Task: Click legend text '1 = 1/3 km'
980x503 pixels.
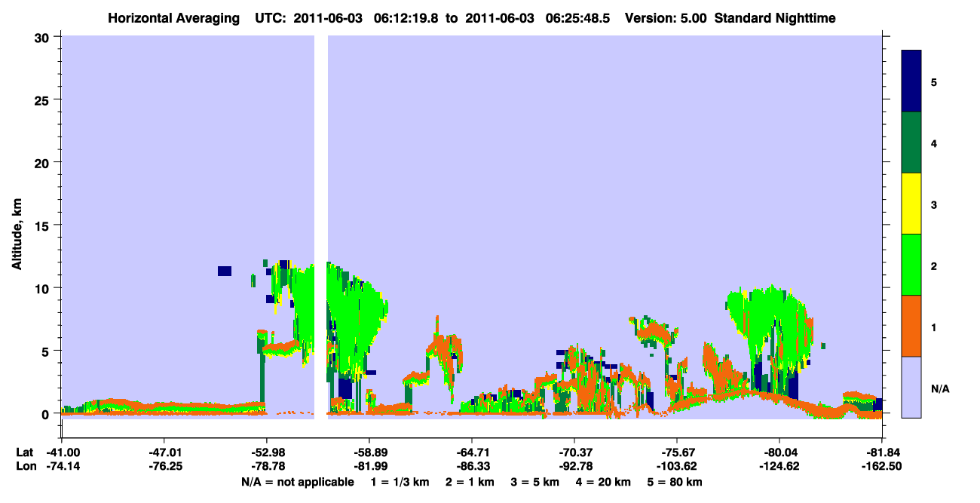Action: 398,482
